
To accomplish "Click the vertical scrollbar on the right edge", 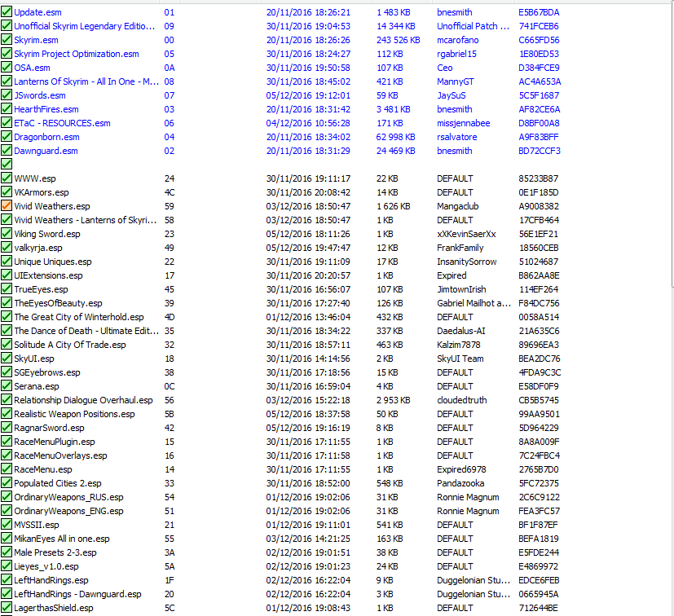I will [672, 146].
